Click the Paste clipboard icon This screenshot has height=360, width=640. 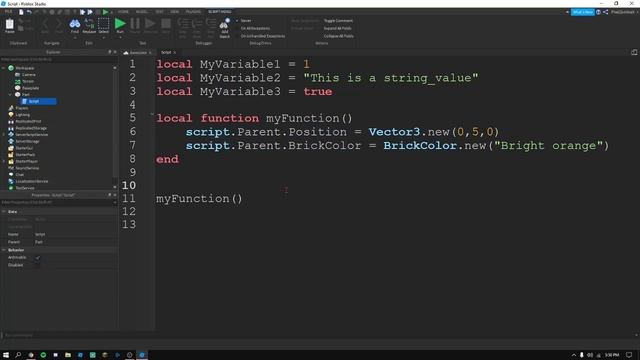(9, 25)
